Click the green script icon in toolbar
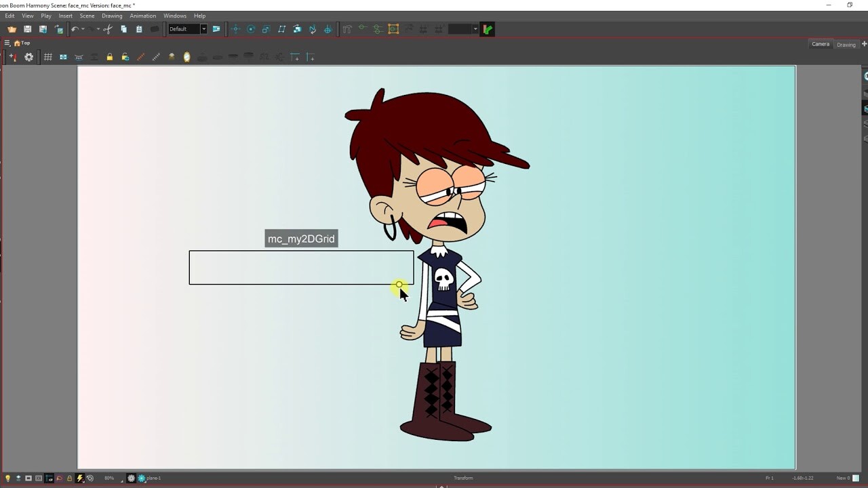The image size is (868, 488). (488, 29)
